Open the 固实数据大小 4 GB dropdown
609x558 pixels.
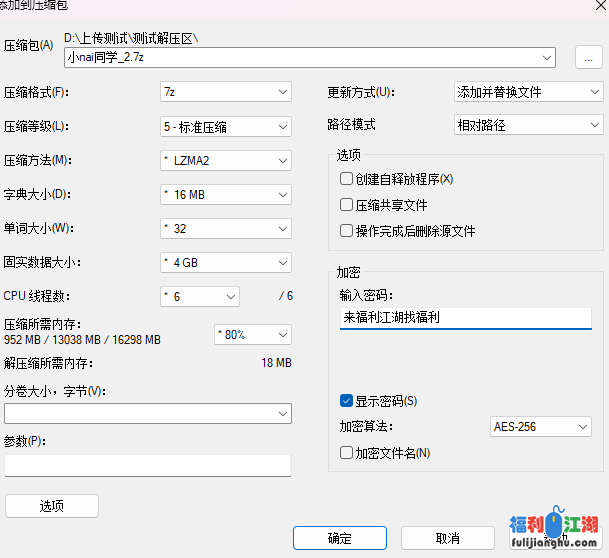pyautogui.click(x=281, y=262)
